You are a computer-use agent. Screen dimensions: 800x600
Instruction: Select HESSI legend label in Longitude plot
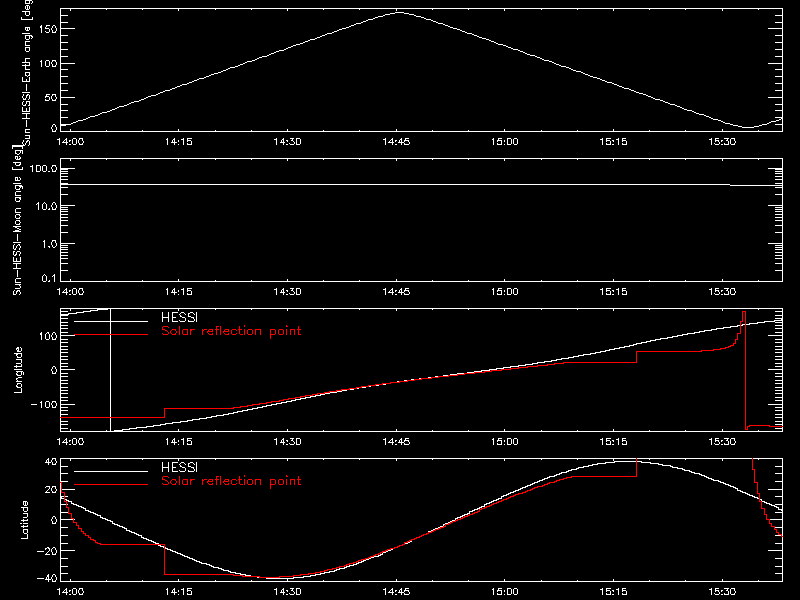coord(179,317)
